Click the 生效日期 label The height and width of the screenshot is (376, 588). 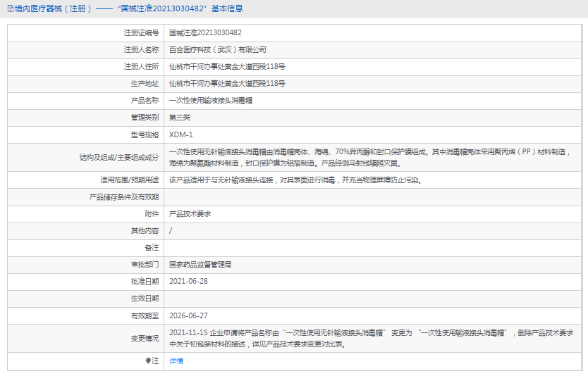[x=145, y=299]
